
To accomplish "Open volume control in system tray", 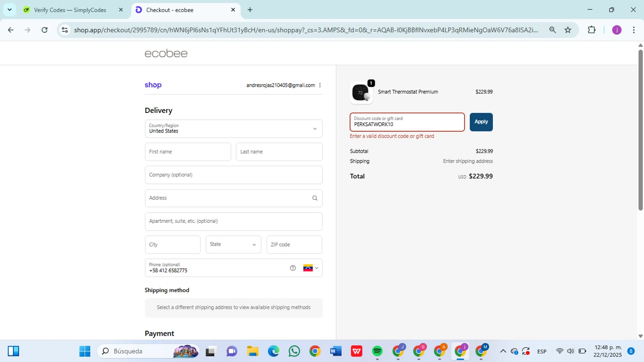I will pyautogui.click(x=571, y=351).
